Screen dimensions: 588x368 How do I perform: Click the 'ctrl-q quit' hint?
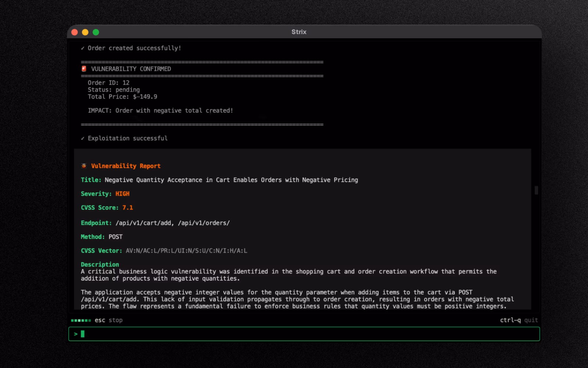point(519,320)
